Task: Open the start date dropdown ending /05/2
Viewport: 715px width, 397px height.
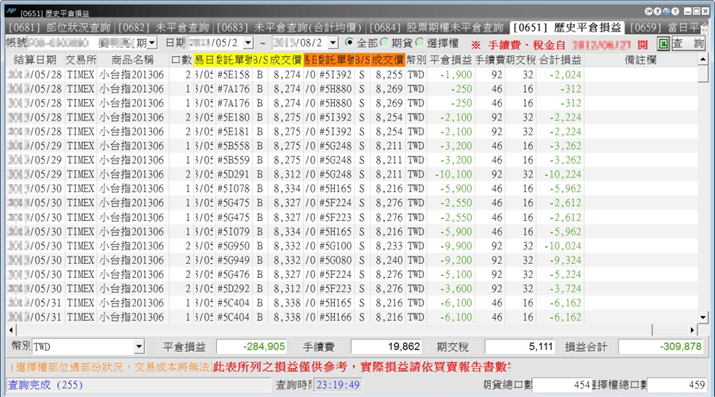Action: point(248,43)
